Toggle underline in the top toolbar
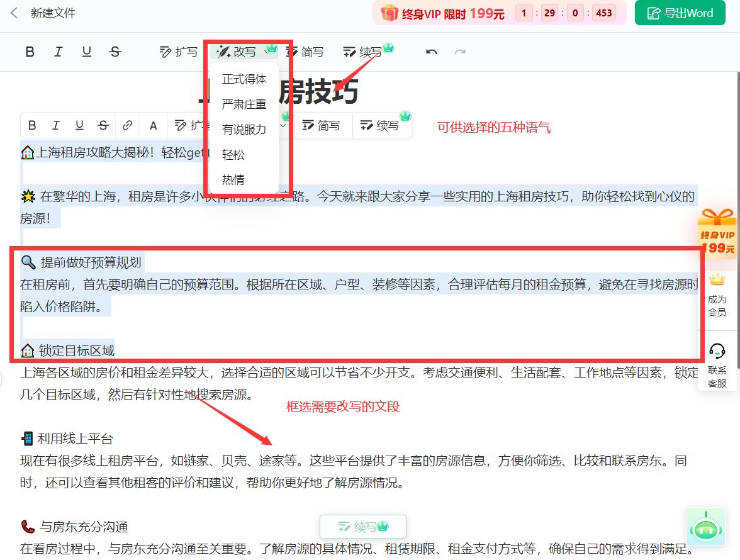 [x=86, y=52]
